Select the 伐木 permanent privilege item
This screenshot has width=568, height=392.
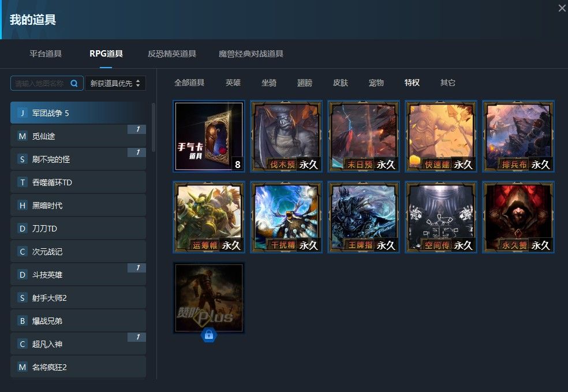tap(286, 136)
